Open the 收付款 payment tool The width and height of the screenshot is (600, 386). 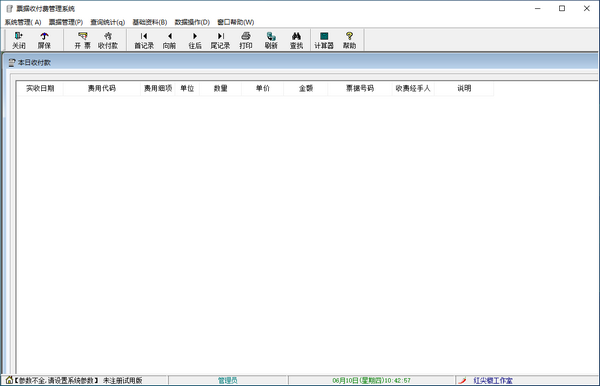108,40
